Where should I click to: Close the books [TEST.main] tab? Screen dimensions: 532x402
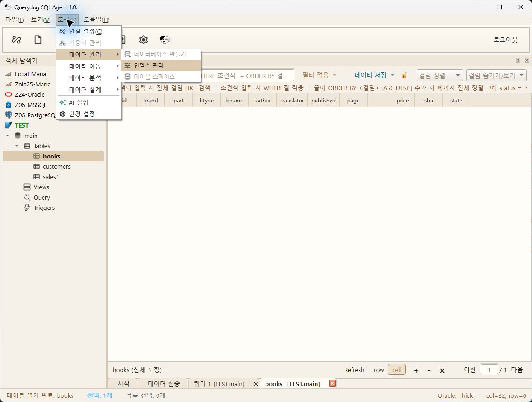[332, 383]
